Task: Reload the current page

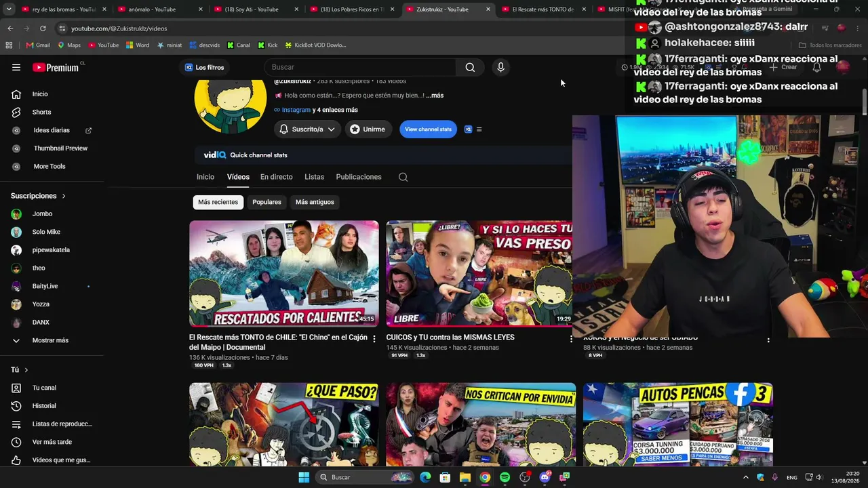Action: tap(43, 28)
